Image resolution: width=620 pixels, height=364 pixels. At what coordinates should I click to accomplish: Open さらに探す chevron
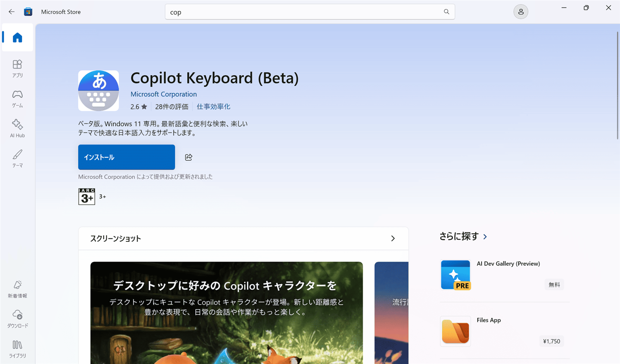[485, 237]
